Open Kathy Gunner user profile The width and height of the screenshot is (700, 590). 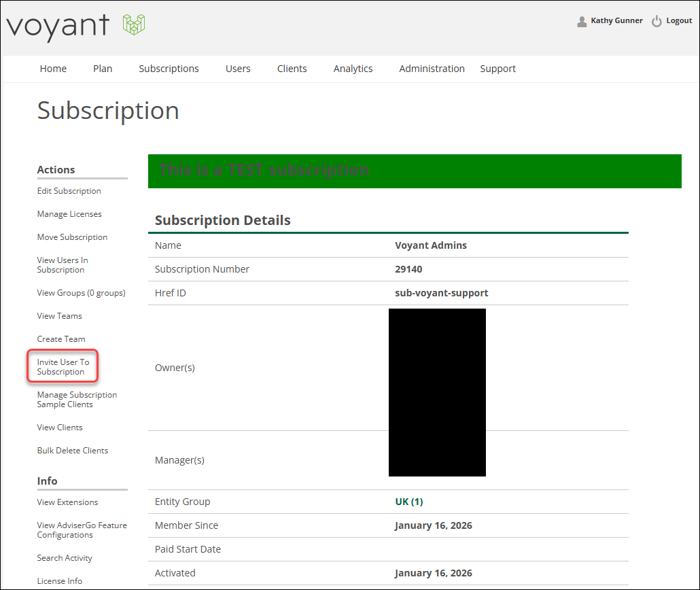coord(616,20)
